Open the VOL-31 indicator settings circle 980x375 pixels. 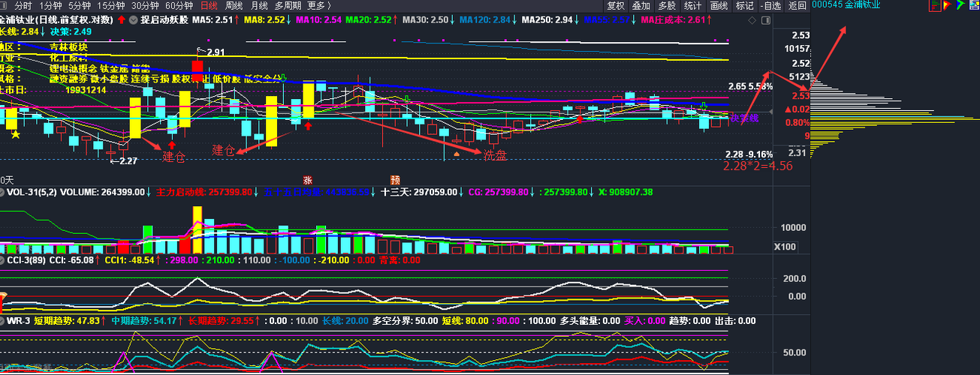point(3,192)
